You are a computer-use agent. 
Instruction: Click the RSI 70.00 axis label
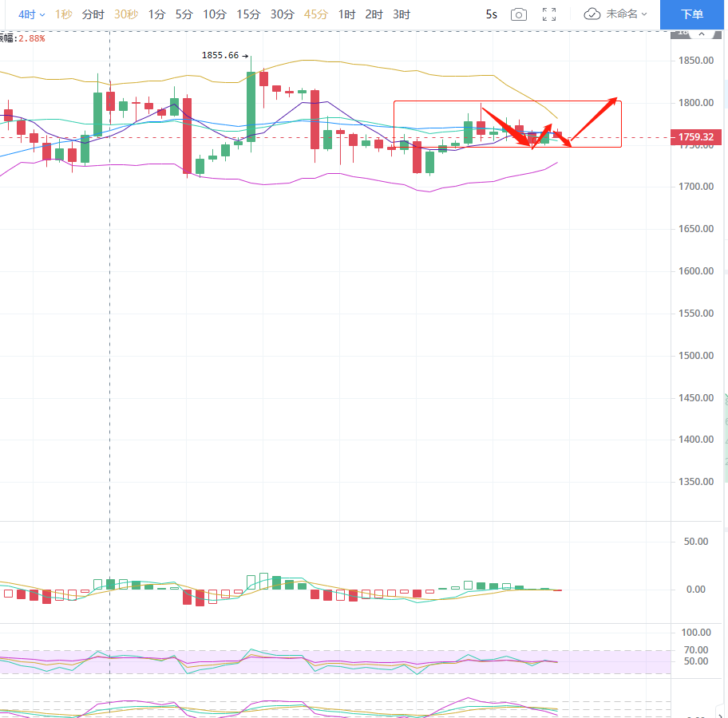click(696, 650)
